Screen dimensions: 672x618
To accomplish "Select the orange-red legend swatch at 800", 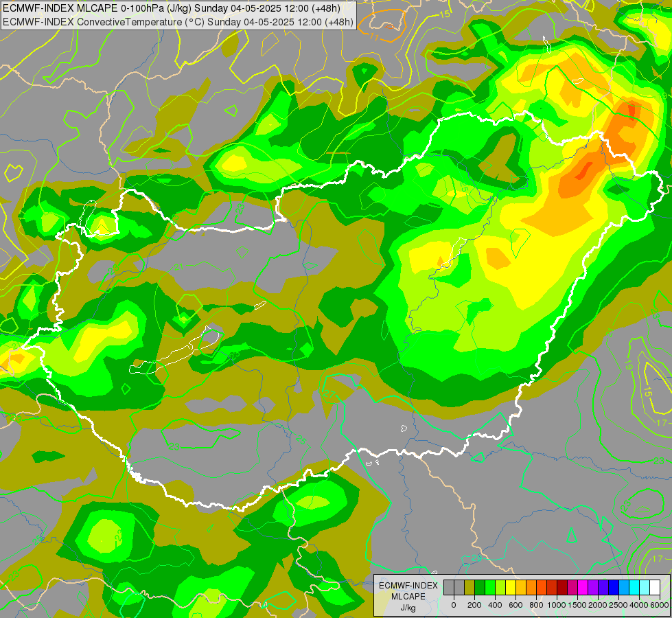I will [x=542, y=587].
